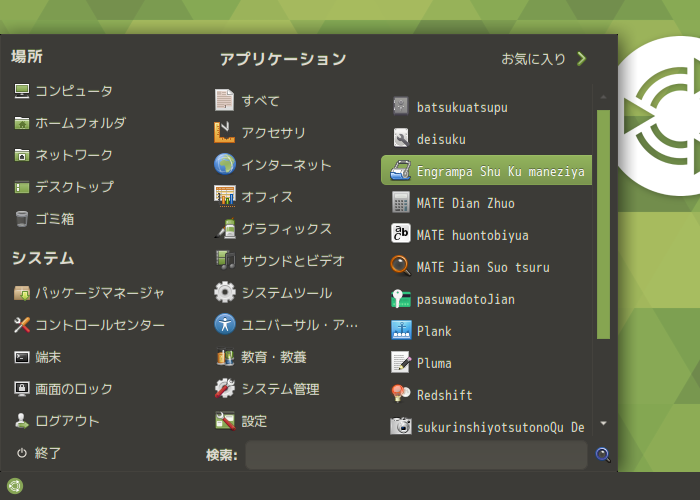The height and width of the screenshot is (500, 700).
Task: Click the ログアウト icon
Action: coord(21,421)
